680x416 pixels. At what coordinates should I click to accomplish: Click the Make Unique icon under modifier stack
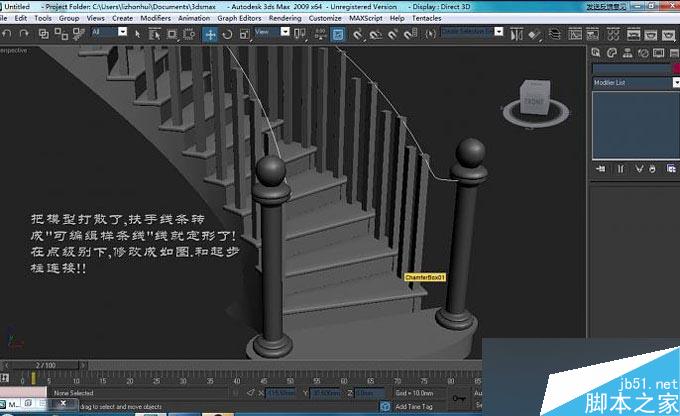[638, 169]
